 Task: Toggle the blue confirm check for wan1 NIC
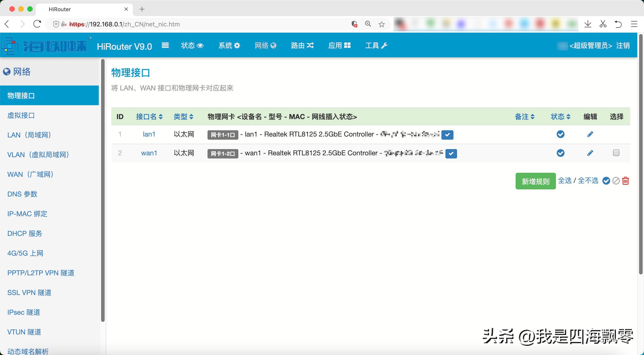451,154
